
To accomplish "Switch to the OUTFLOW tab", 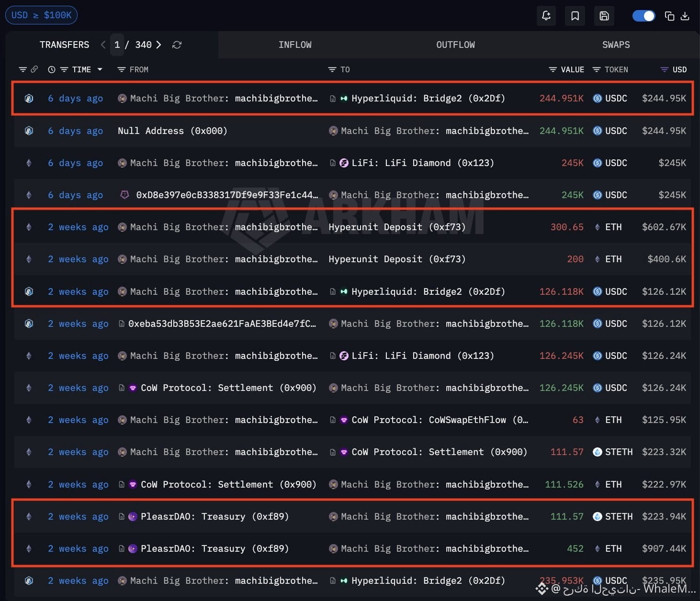I will pos(455,45).
